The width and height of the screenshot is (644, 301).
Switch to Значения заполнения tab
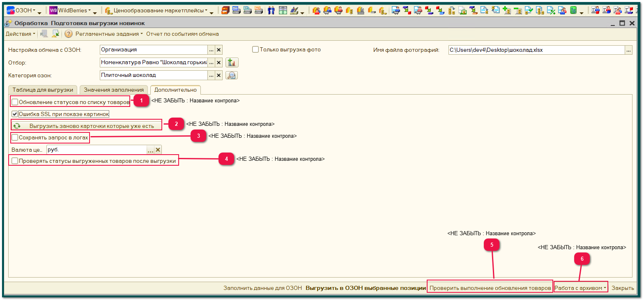click(x=114, y=90)
